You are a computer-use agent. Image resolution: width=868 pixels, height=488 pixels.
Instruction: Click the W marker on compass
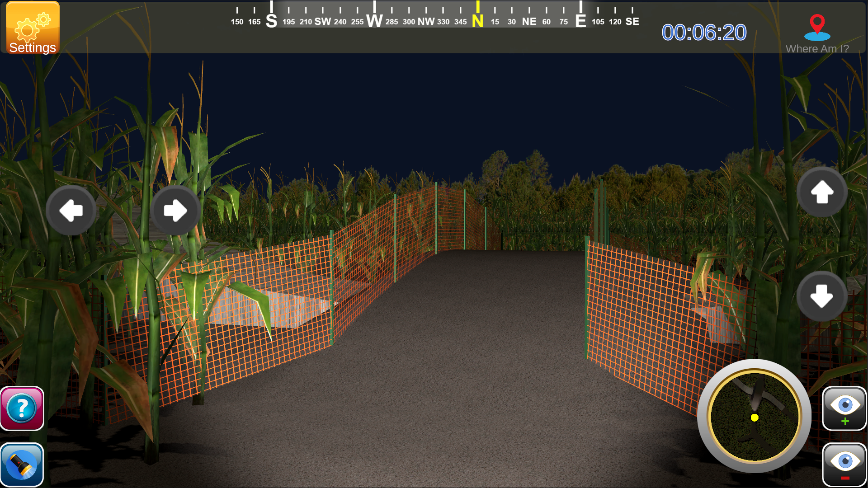coord(374,21)
